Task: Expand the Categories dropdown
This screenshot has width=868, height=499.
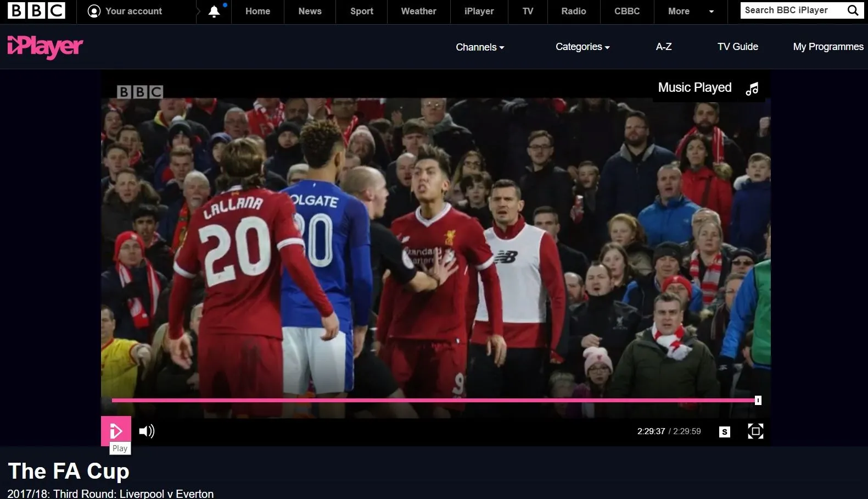Action: pyautogui.click(x=583, y=47)
